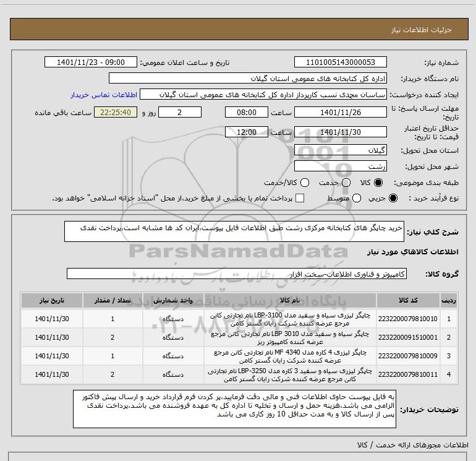
Task: Click the buyer organization name field
Action: tap(248, 78)
